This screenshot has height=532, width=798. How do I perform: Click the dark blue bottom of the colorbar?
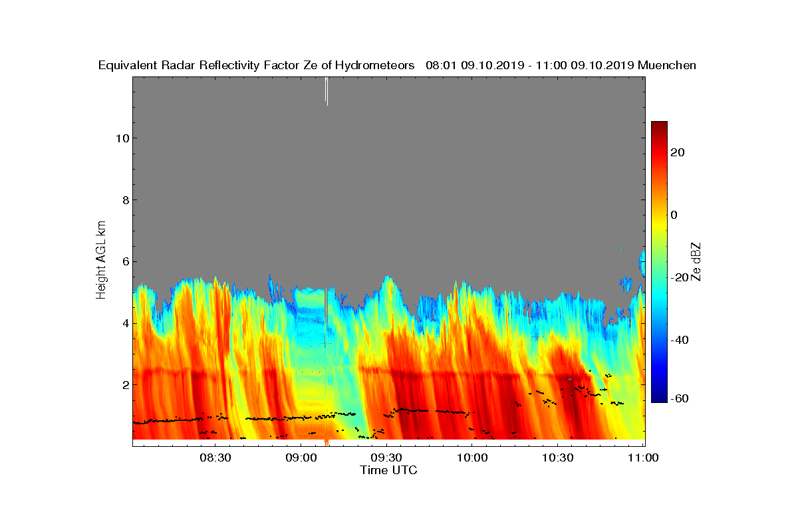[x=659, y=397]
